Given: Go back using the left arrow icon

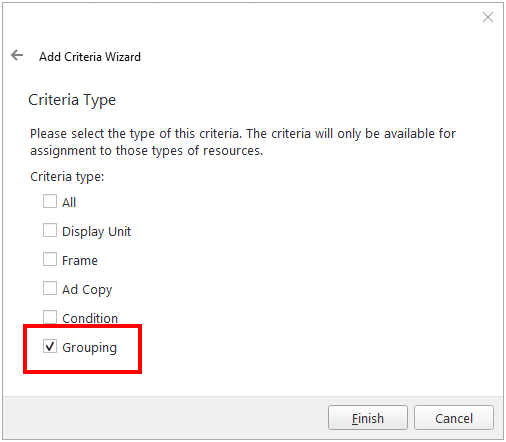Looking at the screenshot, I should pos(17,55).
